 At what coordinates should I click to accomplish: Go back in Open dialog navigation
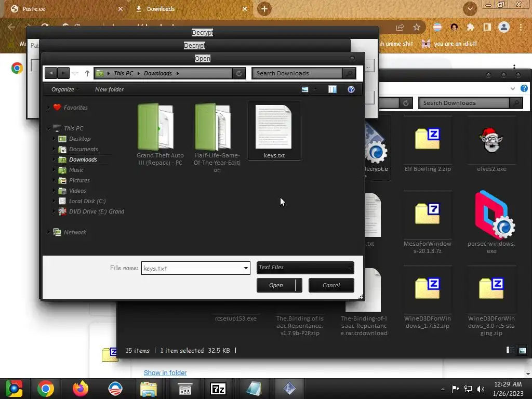pyautogui.click(x=50, y=73)
